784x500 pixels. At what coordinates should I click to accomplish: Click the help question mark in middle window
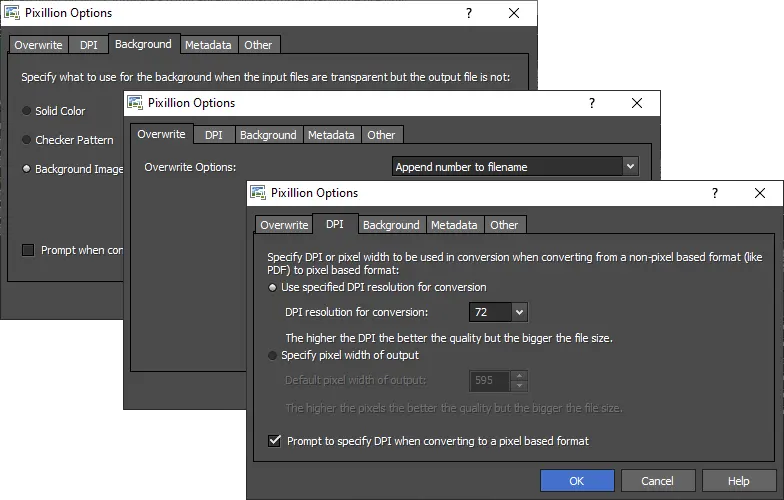point(592,103)
